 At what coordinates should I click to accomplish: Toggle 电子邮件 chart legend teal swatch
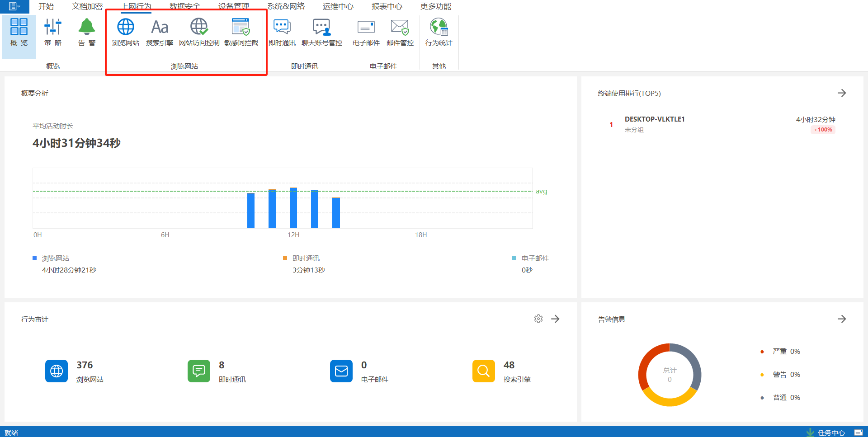tap(514, 258)
